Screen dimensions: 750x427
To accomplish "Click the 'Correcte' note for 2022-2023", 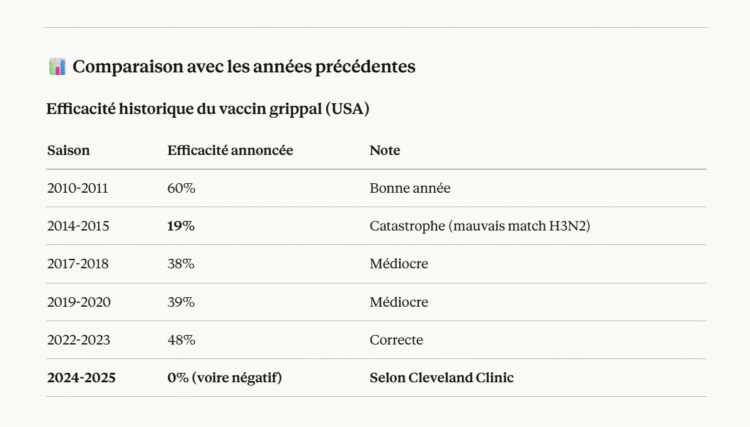I will (396, 340).
